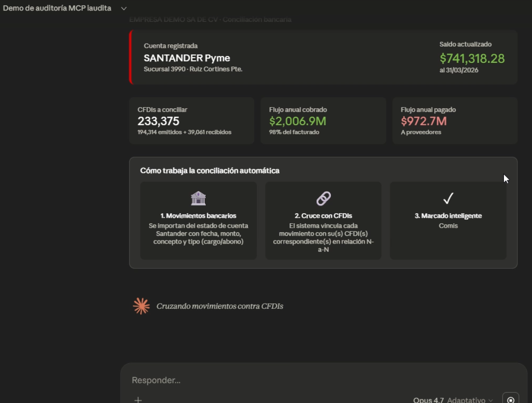Click the chain link icon in Cruce con CFDIs
Image resolution: width=532 pixels, height=403 pixels.
click(324, 199)
